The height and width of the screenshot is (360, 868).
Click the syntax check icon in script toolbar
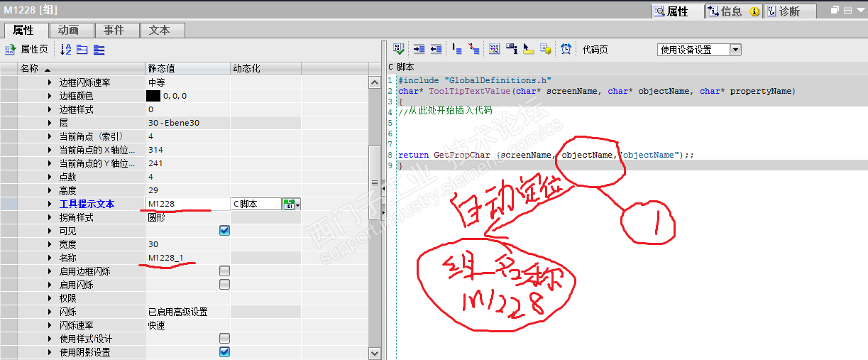(399, 49)
